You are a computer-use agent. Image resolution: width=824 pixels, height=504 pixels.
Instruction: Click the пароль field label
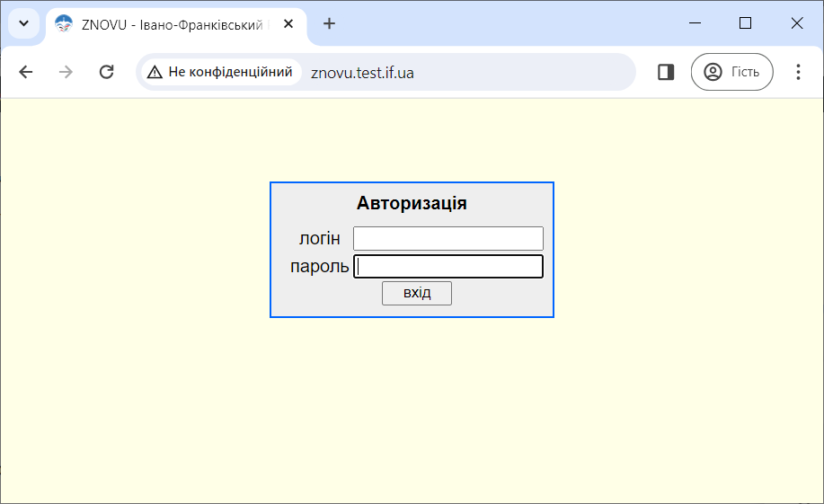pyautogui.click(x=320, y=267)
